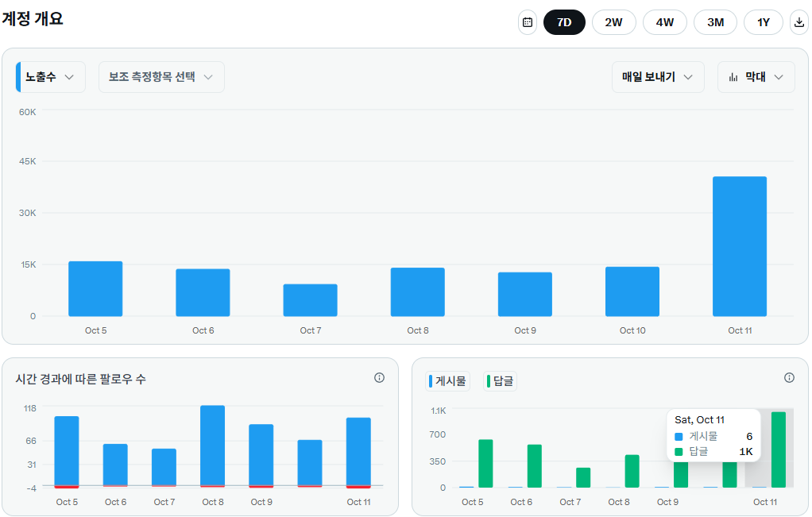Click the Oct 10 impressions bar
This screenshot has width=812, height=517.
[x=632, y=291]
